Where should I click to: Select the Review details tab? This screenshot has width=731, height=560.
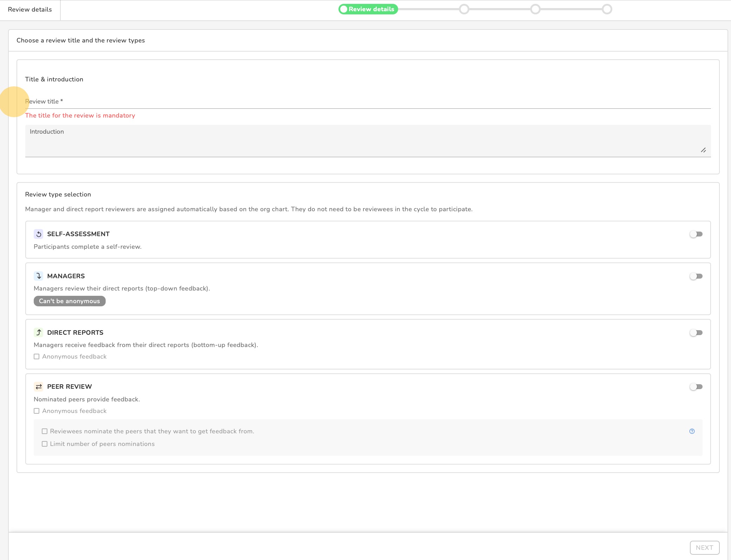pos(30,10)
